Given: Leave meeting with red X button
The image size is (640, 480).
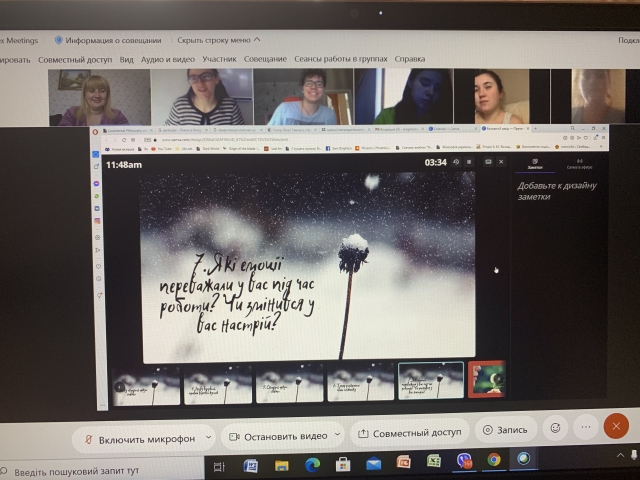Looking at the screenshot, I should coord(616,426).
